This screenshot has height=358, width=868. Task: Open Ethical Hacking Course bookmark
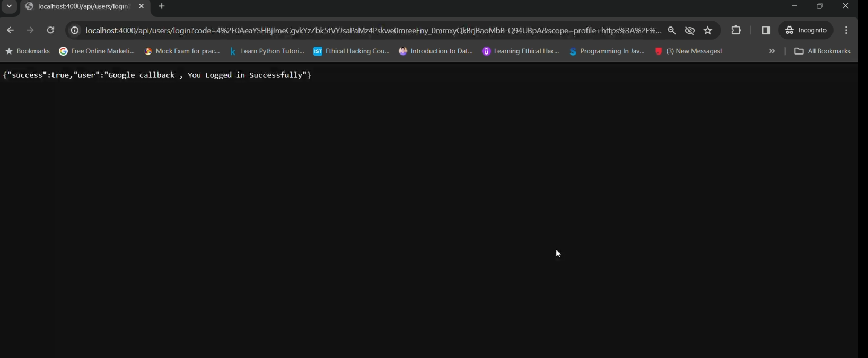(352, 51)
